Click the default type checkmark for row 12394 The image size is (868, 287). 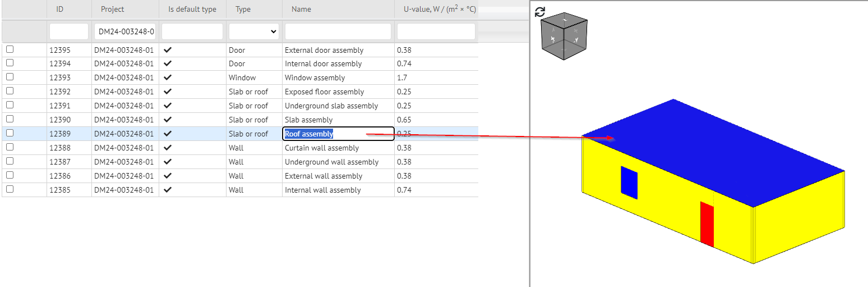168,63
